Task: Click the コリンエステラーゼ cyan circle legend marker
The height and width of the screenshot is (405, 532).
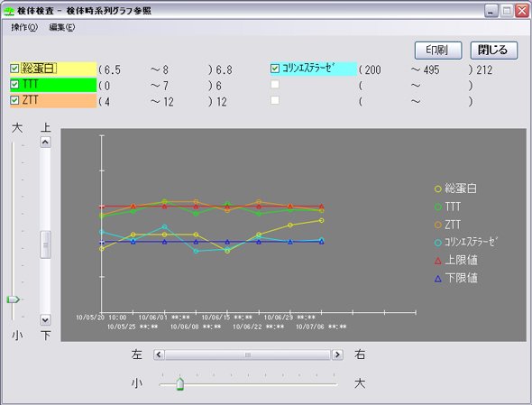Action: (438, 243)
